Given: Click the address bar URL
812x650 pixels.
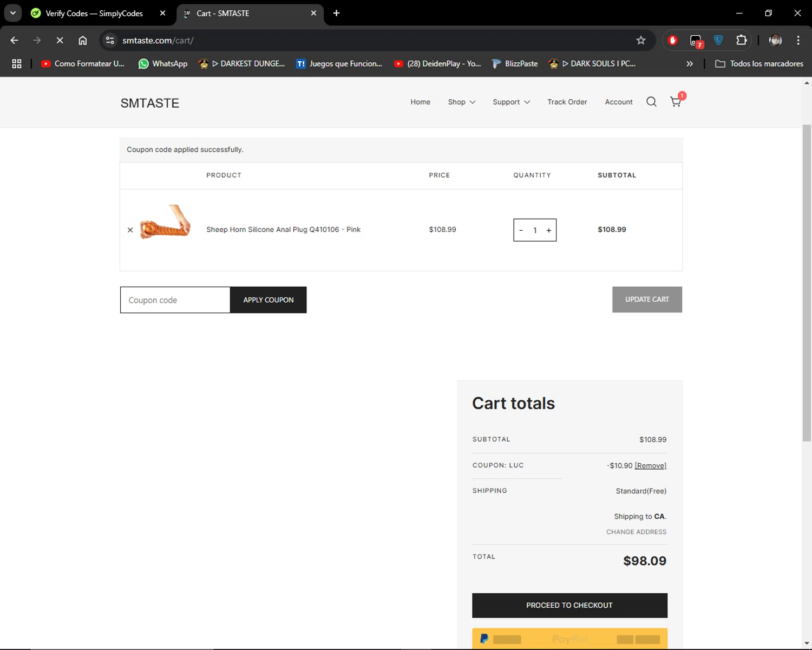Looking at the screenshot, I should [x=158, y=40].
